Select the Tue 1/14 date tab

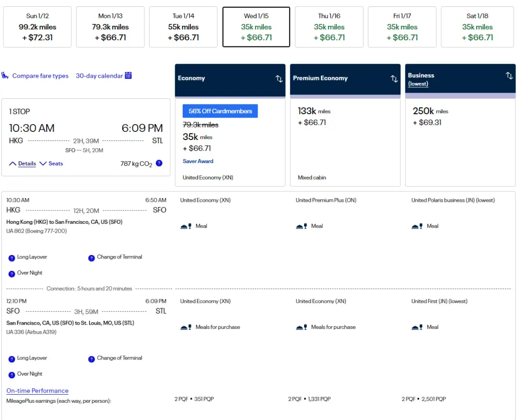183,27
